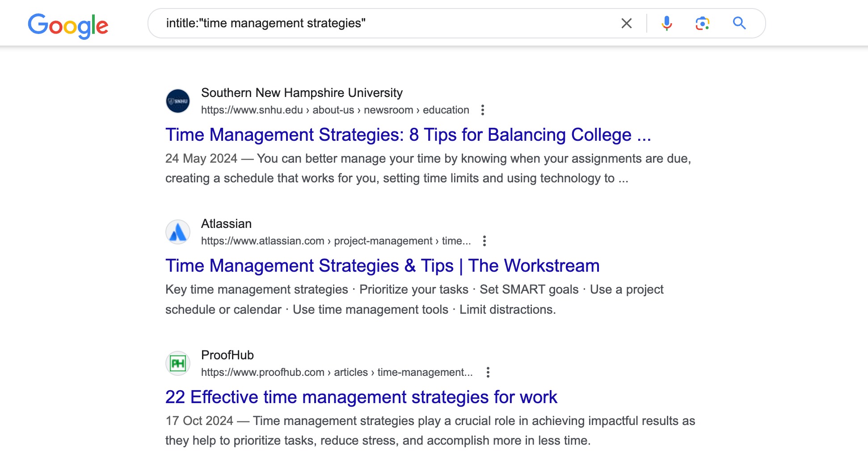Click the Atlassian logo favicon

tap(178, 232)
